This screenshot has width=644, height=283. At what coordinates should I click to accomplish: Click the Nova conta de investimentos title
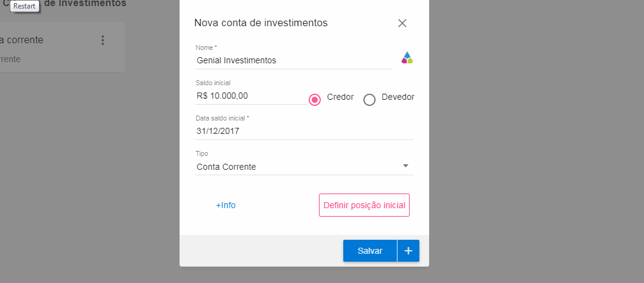[x=261, y=23]
